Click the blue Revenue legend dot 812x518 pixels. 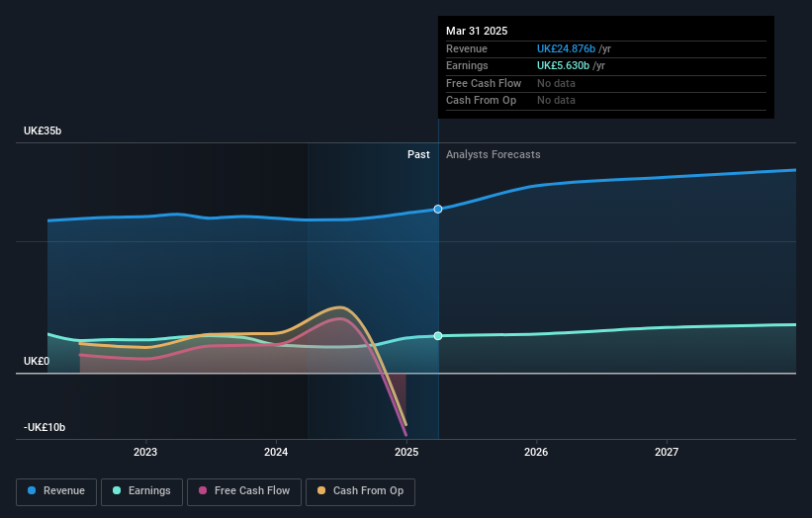[32, 490]
